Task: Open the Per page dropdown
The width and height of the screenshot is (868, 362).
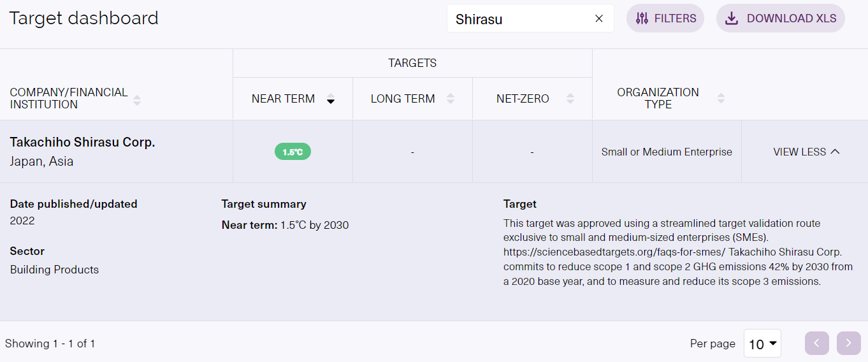Action: [x=762, y=344]
